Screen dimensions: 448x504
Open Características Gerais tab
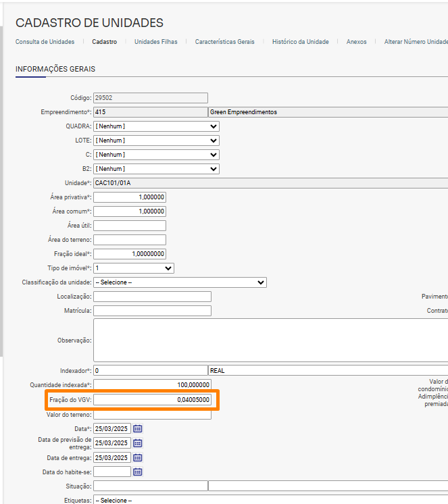click(224, 42)
